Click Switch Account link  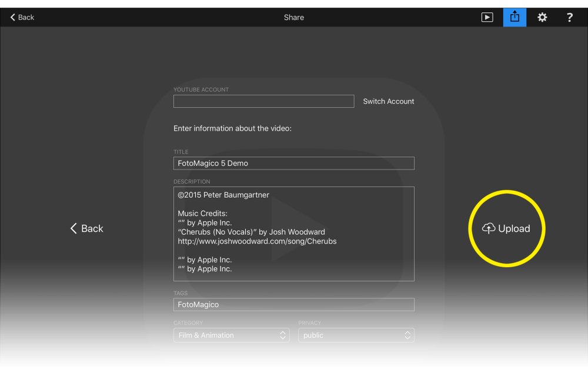pos(388,101)
